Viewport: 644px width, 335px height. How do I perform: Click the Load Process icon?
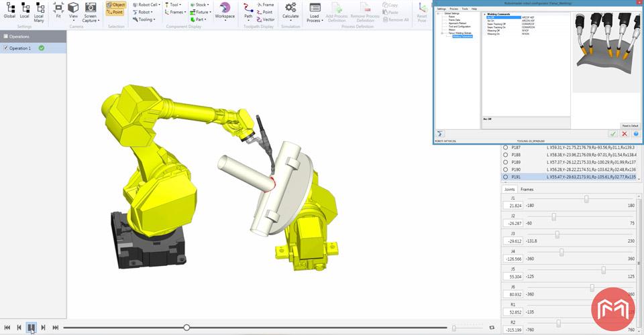315,12
